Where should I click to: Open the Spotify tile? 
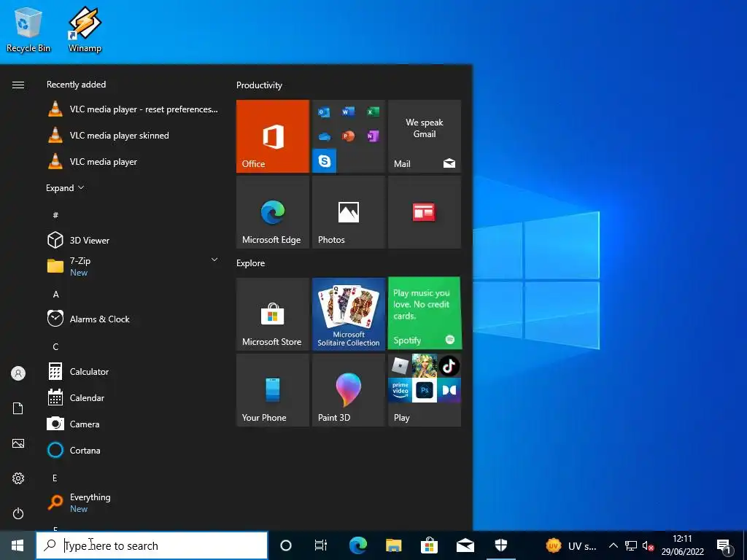pos(425,314)
